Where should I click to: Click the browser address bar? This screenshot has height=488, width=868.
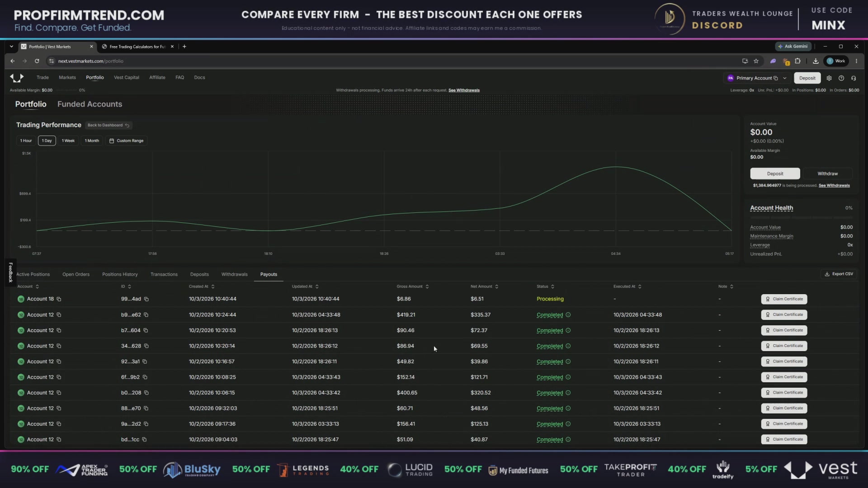click(393, 61)
